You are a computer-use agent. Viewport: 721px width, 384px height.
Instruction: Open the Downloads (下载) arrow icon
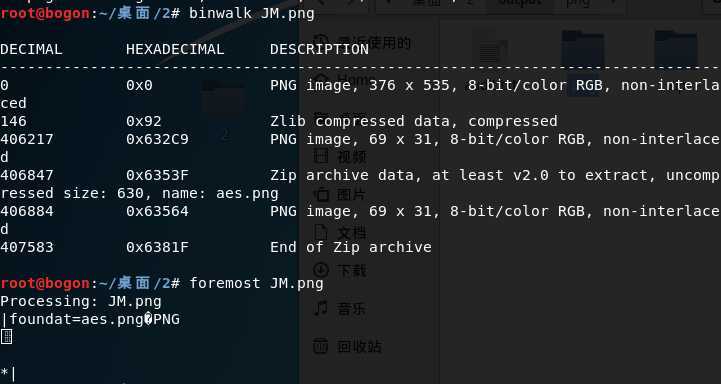321,270
